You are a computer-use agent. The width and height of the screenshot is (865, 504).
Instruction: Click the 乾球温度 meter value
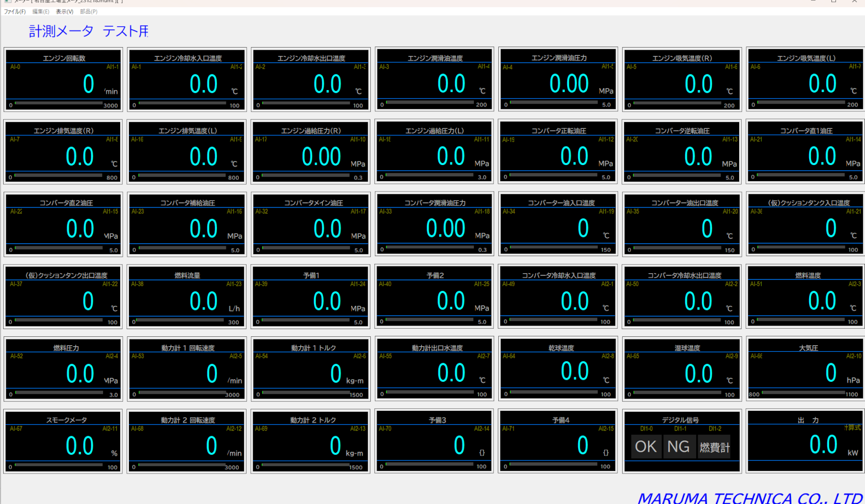click(x=574, y=372)
